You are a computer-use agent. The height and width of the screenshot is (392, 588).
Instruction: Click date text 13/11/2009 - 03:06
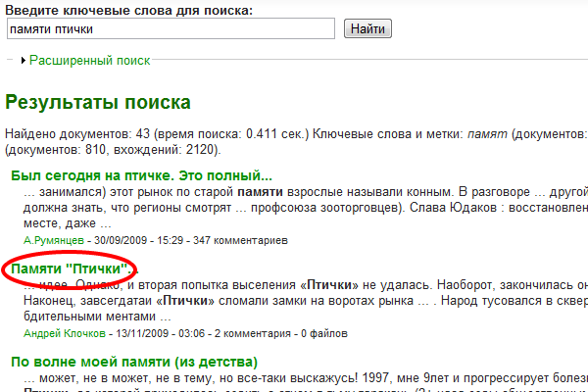[x=161, y=333]
